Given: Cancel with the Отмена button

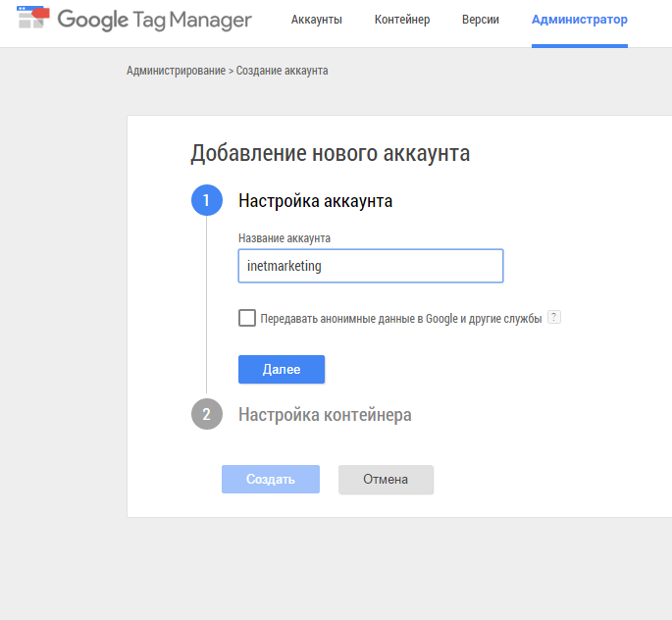Looking at the screenshot, I should coord(386,479).
